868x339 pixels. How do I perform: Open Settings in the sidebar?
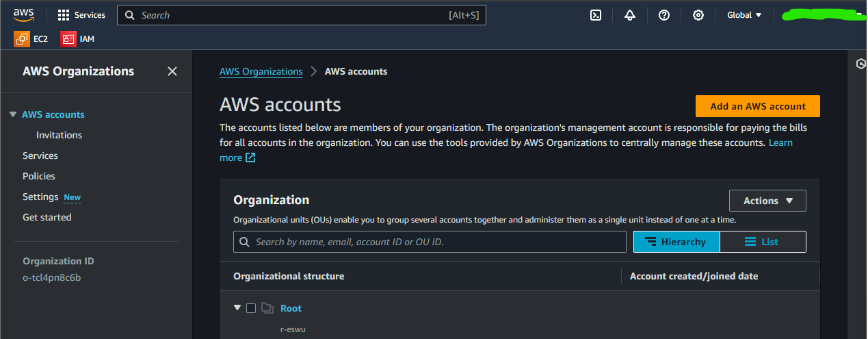point(40,197)
